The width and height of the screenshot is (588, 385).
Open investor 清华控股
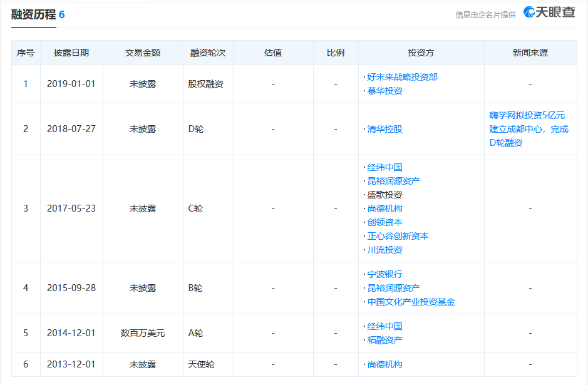click(x=384, y=129)
